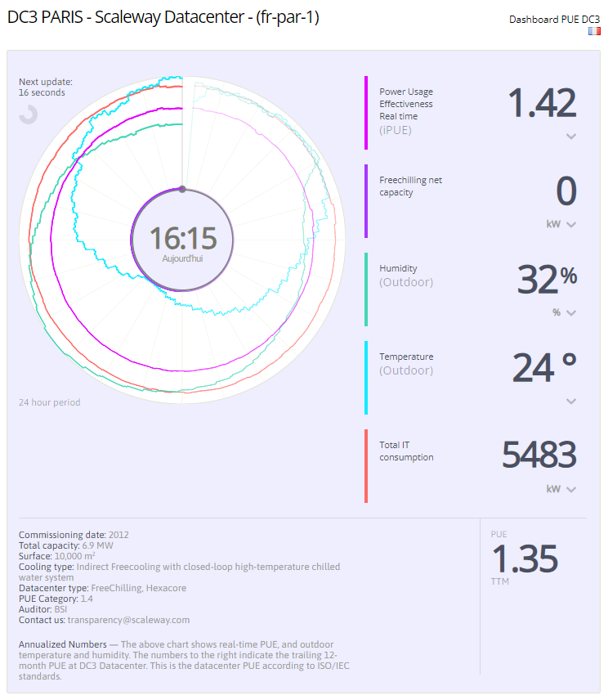608x700 pixels.
Task: Click the magenta iPUE color bar
Action: pyautogui.click(x=366, y=113)
